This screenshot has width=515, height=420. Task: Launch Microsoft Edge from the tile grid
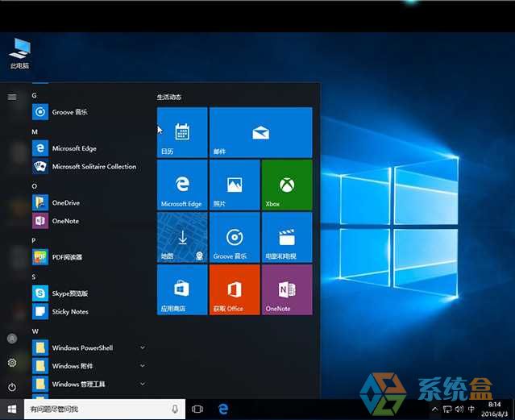pyautogui.click(x=182, y=184)
